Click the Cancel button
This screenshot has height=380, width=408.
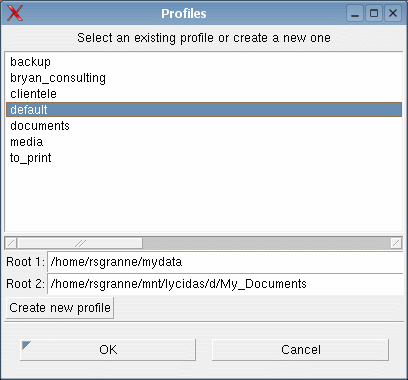coord(301,350)
